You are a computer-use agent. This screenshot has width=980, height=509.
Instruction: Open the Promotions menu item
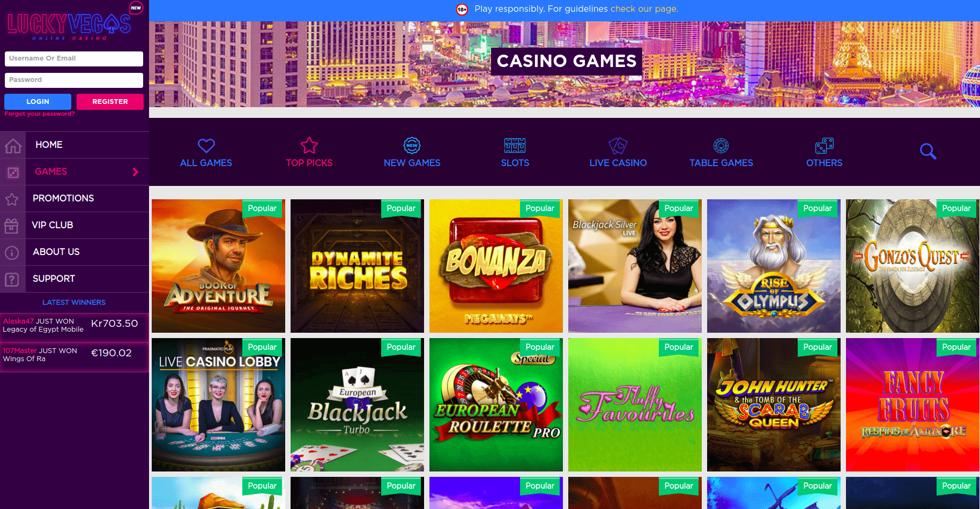pos(63,198)
